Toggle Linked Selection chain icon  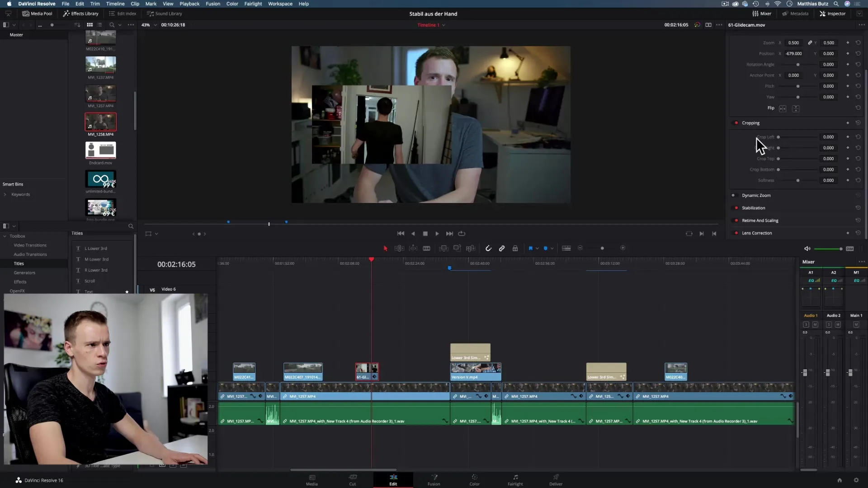click(502, 248)
